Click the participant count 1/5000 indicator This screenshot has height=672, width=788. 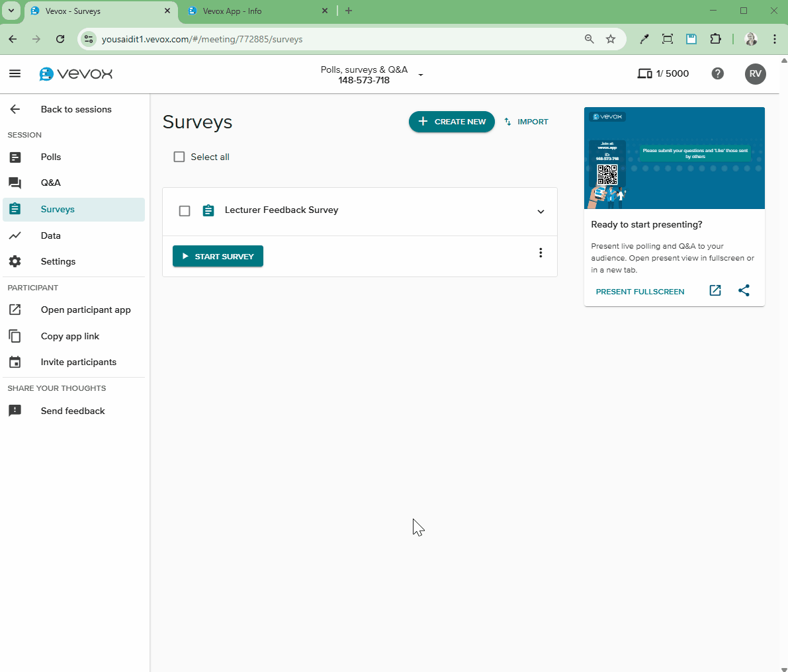tap(664, 73)
